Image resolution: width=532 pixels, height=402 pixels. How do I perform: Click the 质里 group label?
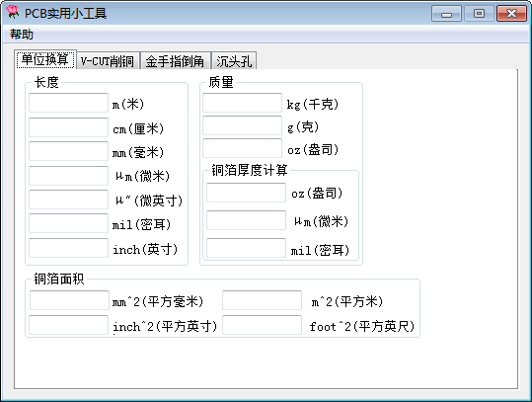[221, 82]
